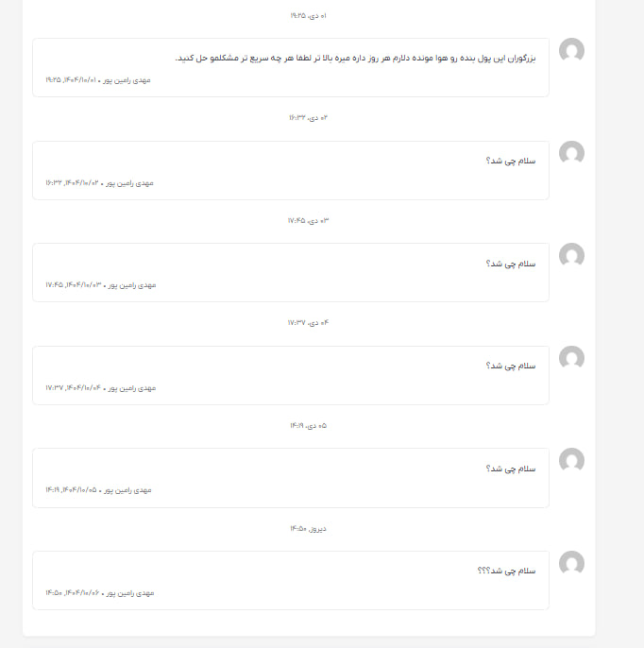Click the long first message text about money

(x=355, y=58)
